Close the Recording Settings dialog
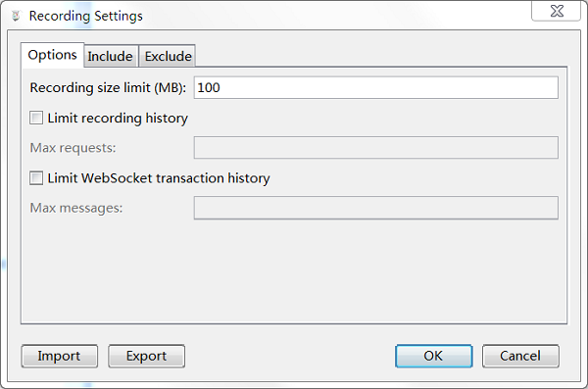588x389 pixels. (557, 11)
